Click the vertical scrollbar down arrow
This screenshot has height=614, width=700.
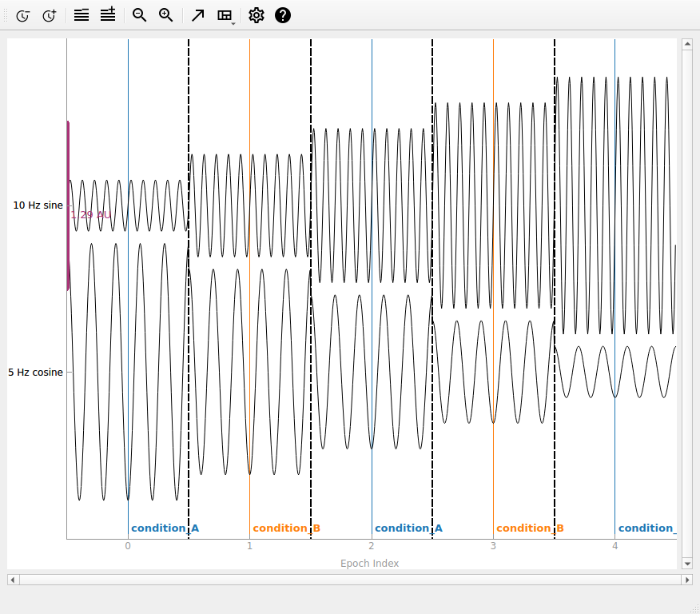[687, 564]
